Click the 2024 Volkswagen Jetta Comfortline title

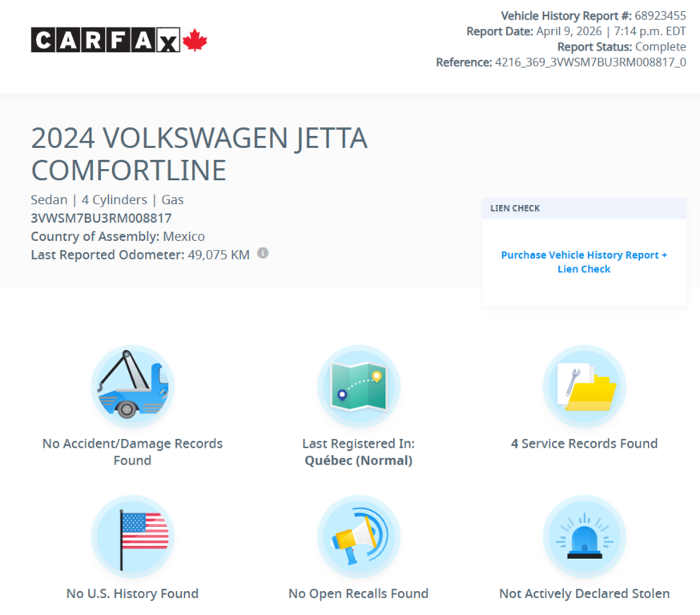pyautogui.click(x=199, y=154)
